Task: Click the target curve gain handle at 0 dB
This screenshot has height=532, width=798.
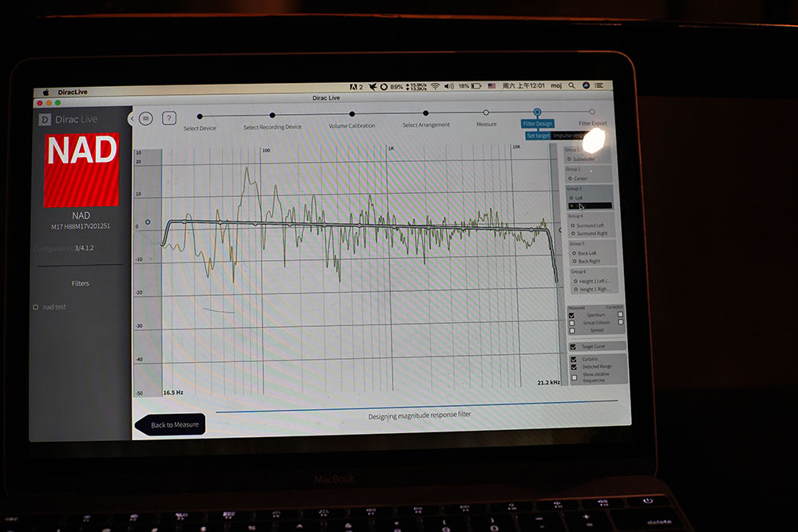Action: [x=148, y=223]
